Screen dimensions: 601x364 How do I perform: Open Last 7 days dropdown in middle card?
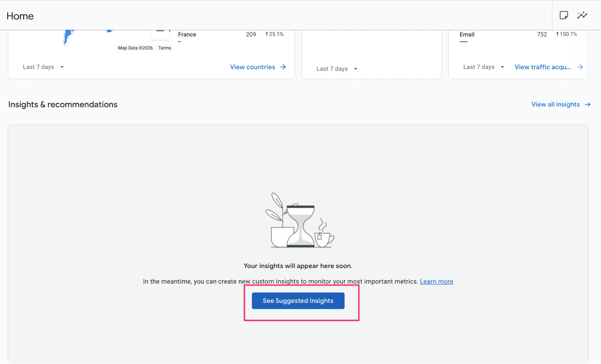point(337,69)
